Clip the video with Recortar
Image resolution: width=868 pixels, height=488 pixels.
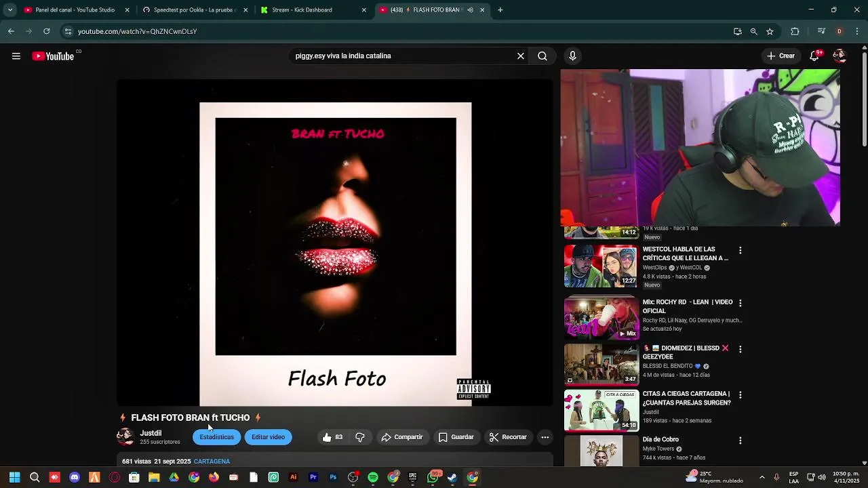[509, 437]
